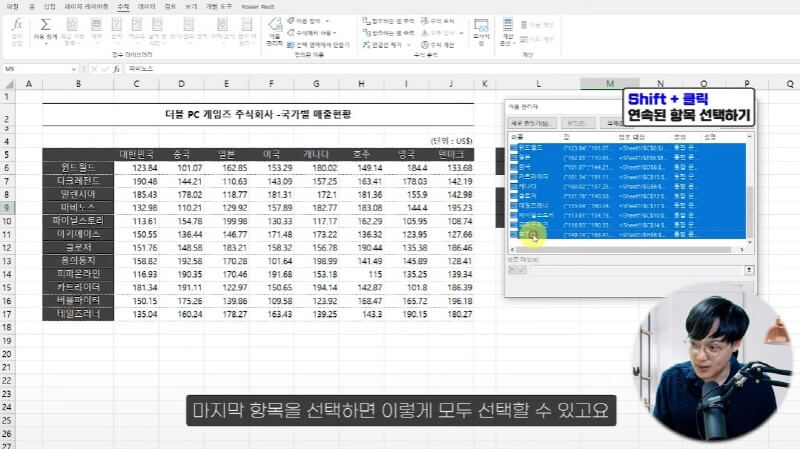Open Calculation Options in the ribbon
Image resolution: width=800 pixels, height=449 pixels.
pos(508,32)
